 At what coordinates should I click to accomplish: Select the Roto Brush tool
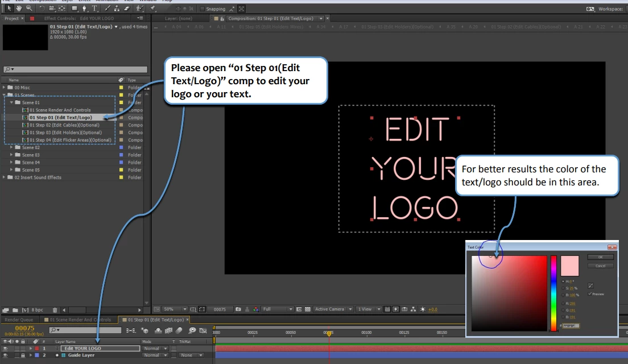139,9
